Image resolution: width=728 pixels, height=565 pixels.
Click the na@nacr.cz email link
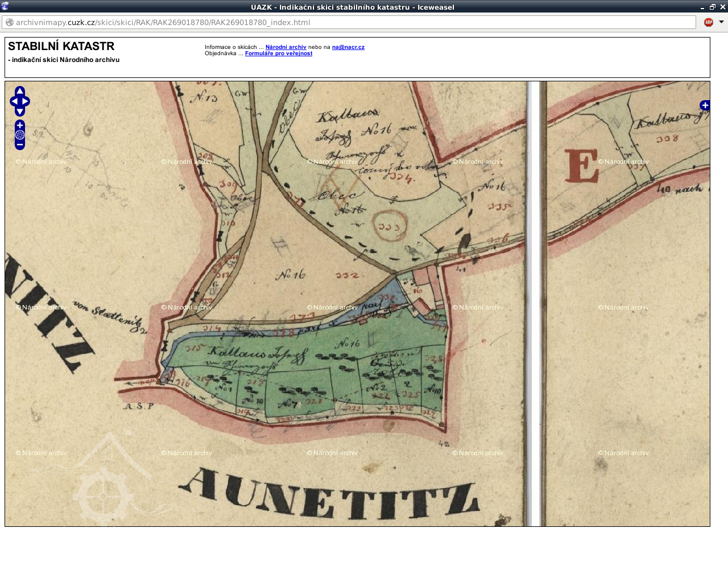pyautogui.click(x=348, y=47)
